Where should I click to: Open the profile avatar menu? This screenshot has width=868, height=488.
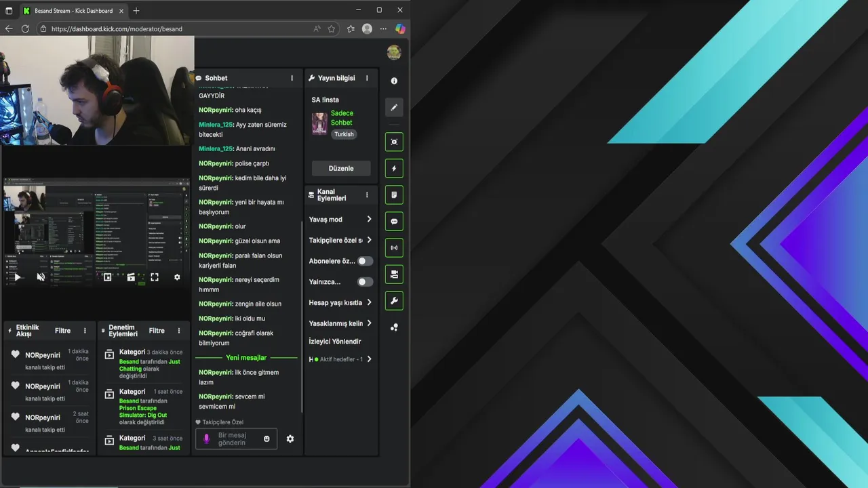(394, 52)
